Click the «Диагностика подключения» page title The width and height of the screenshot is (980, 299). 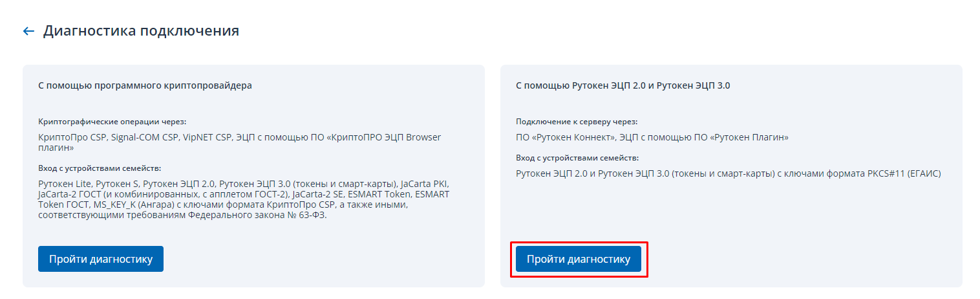pos(141,31)
